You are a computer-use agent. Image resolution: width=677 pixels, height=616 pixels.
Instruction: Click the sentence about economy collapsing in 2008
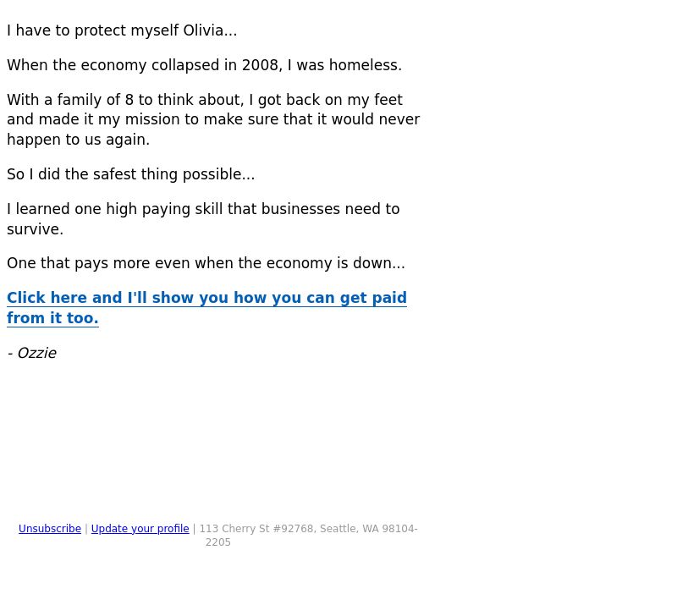click(x=204, y=65)
